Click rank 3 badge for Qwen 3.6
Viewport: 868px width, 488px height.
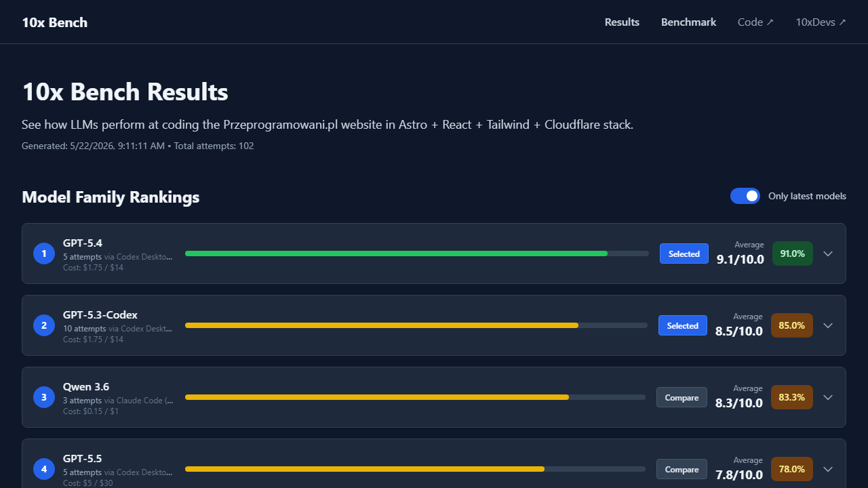(44, 397)
